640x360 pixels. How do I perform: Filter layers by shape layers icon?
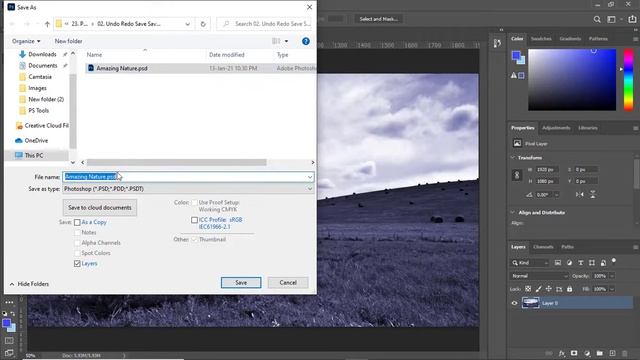coord(592,263)
